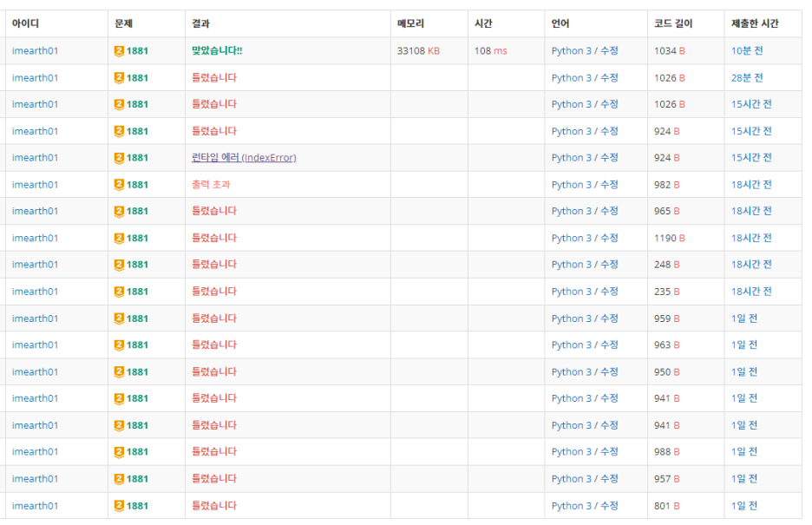Click the 출력 초과 result text

click(x=211, y=184)
